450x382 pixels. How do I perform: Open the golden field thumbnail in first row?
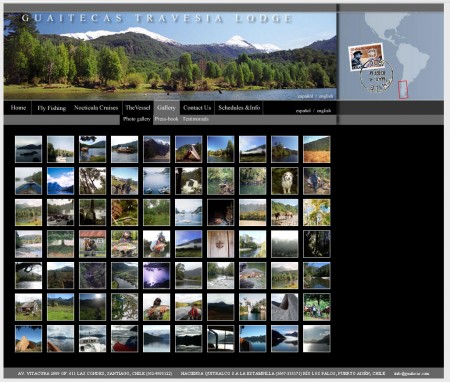[317, 149]
